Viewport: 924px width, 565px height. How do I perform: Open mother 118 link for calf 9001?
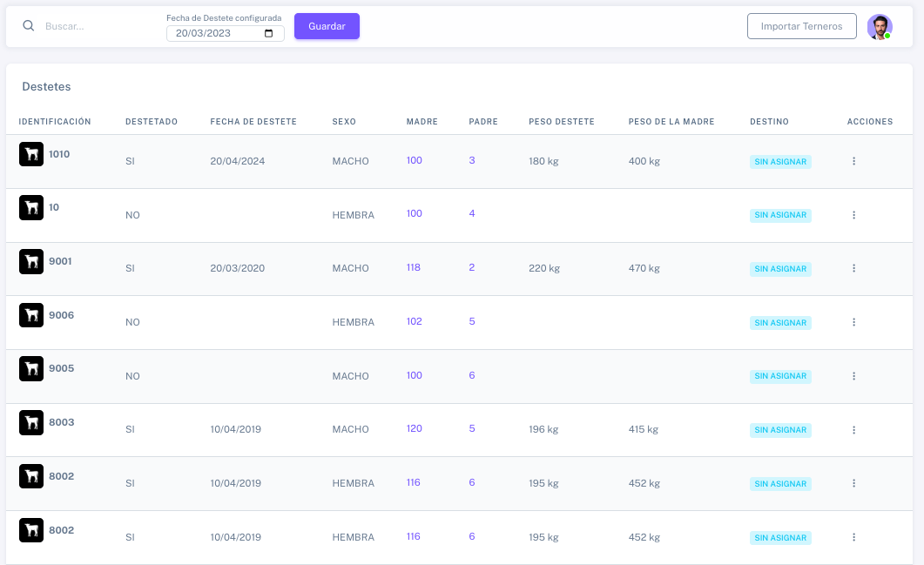(414, 267)
